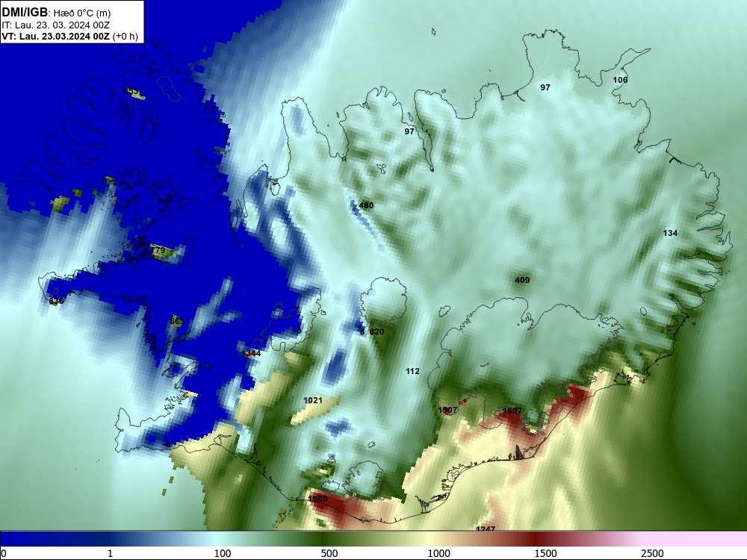The image size is (747, 560).
Task: Click the '500' tick label on the color scale
Action: pyautogui.click(x=329, y=553)
